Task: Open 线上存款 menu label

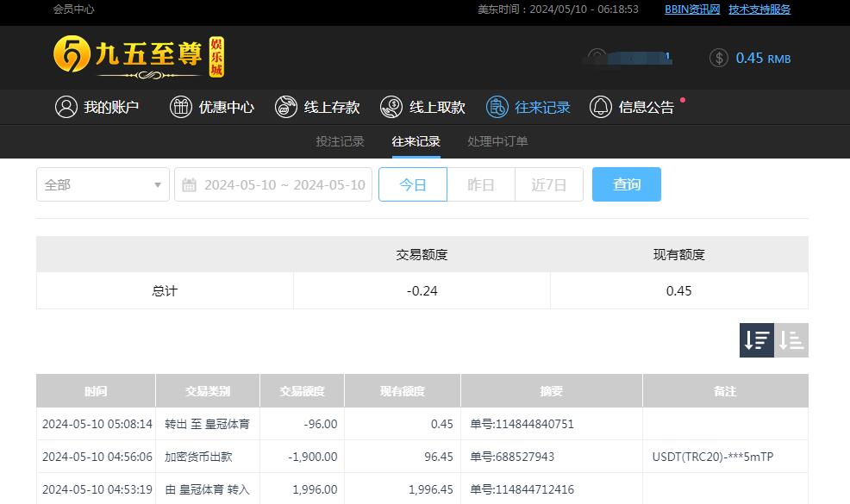Action: pos(332,108)
